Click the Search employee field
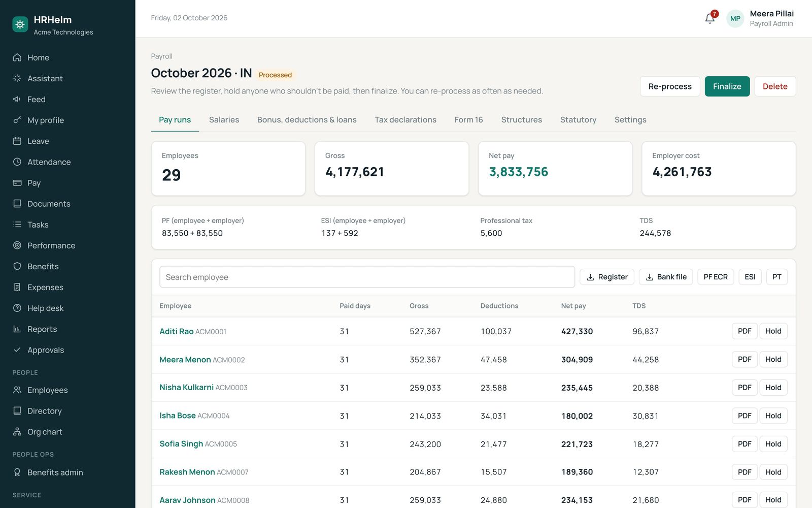Image resolution: width=812 pixels, height=508 pixels. (x=367, y=277)
